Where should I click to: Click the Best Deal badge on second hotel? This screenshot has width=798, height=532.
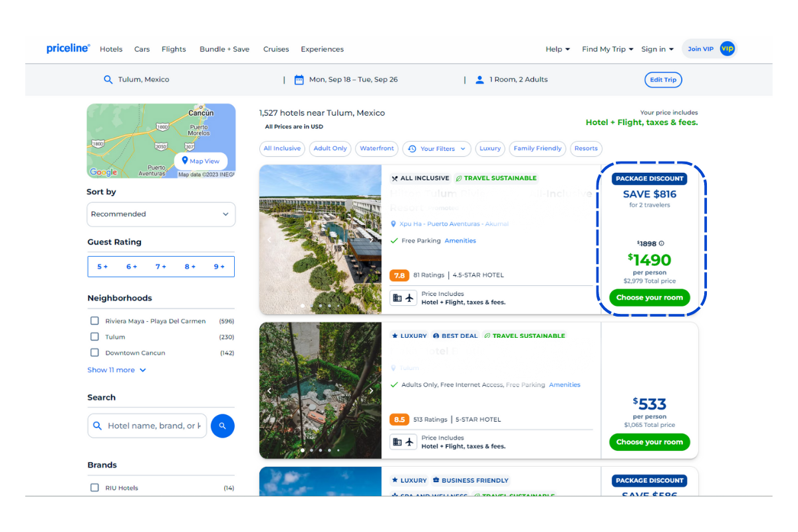coord(456,336)
